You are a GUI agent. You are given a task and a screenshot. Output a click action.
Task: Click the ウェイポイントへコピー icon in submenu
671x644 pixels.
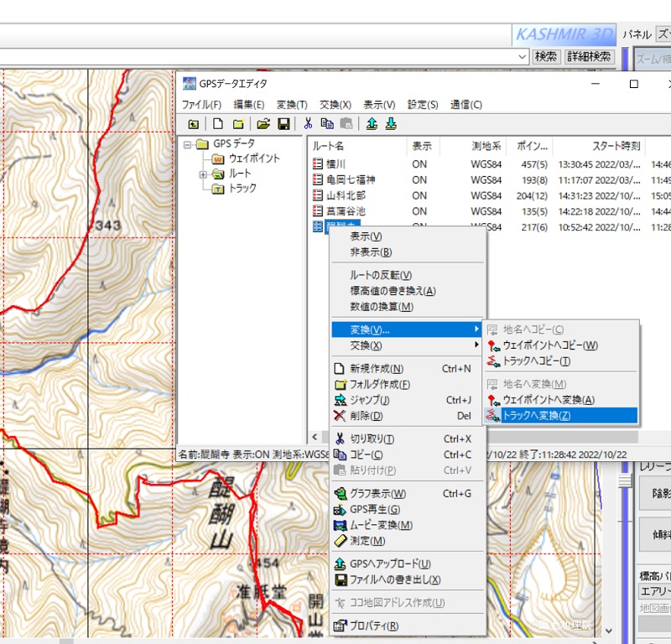pyautogui.click(x=493, y=345)
